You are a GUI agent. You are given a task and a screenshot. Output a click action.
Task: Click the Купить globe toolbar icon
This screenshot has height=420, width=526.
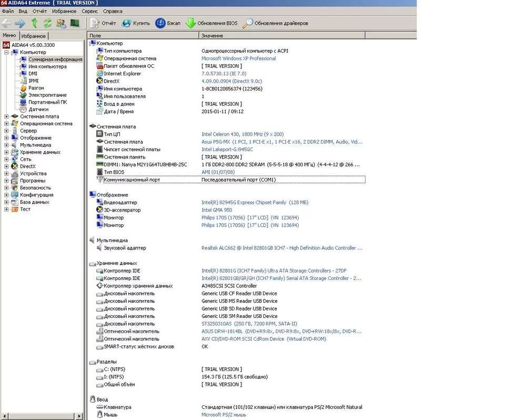pyautogui.click(x=126, y=23)
